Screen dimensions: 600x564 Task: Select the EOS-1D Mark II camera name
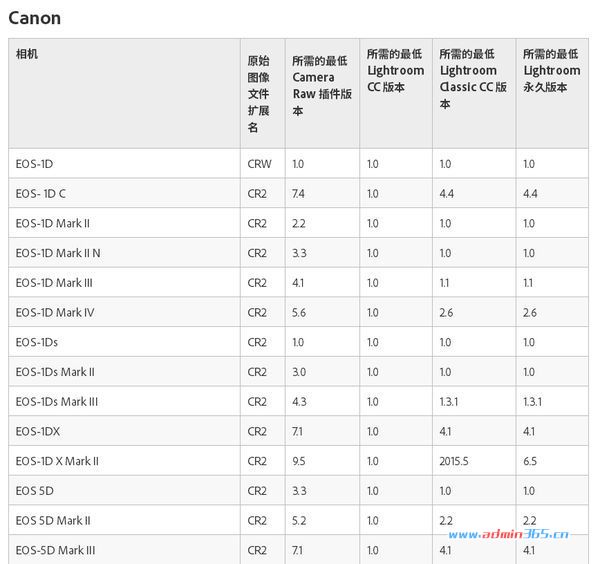pos(53,223)
